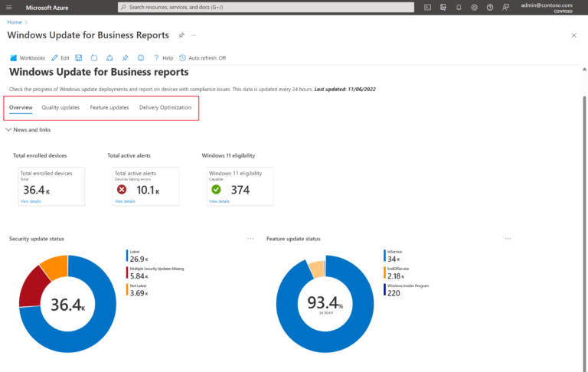This screenshot has height=372, width=588.
Task: Click the Last updated: 11/06/2022 text
Action: [x=345, y=90]
